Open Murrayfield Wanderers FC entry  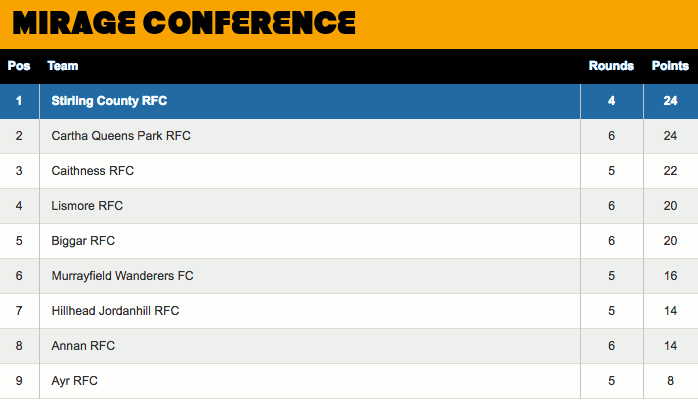[122, 276]
